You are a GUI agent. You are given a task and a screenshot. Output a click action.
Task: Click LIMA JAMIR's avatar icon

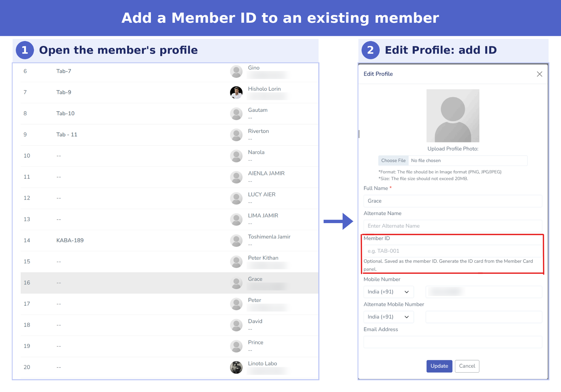pyautogui.click(x=236, y=219)
